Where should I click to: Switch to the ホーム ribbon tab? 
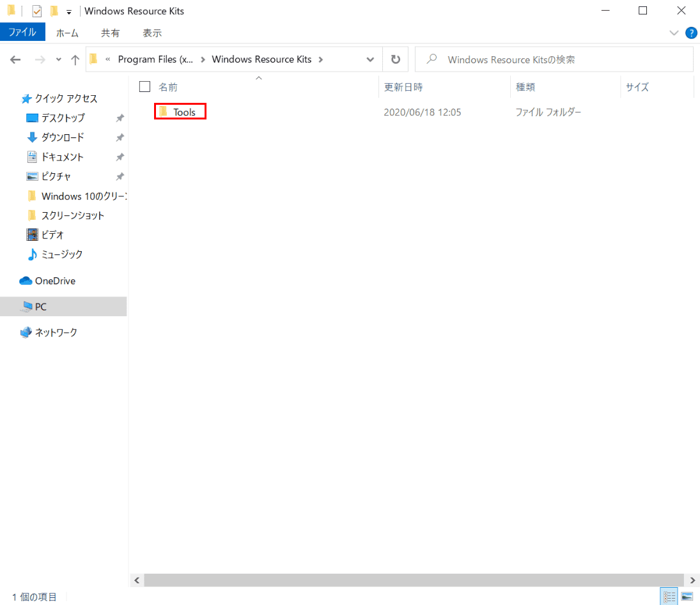click(67, 33)
